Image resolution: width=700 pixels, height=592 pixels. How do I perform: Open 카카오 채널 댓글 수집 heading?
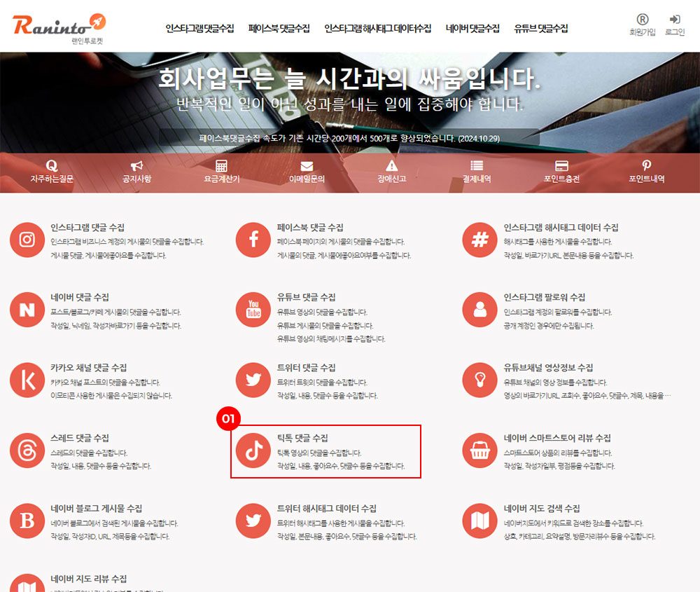point(88,368)
